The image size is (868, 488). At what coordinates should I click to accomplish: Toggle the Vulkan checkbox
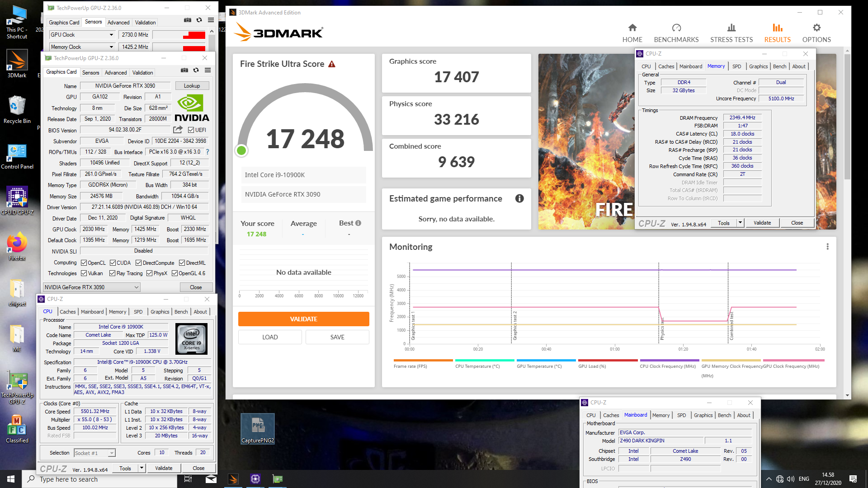84,273
